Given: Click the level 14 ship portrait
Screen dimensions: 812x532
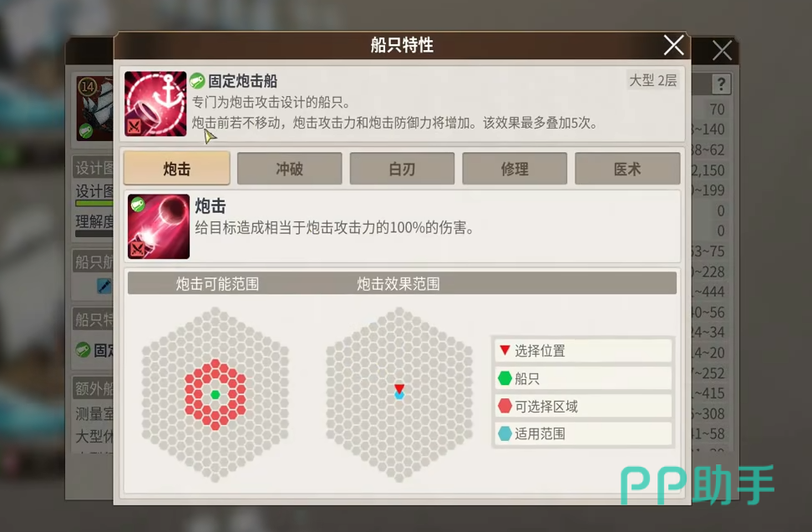Looking at the screenshot, I should tap(94, 109).
